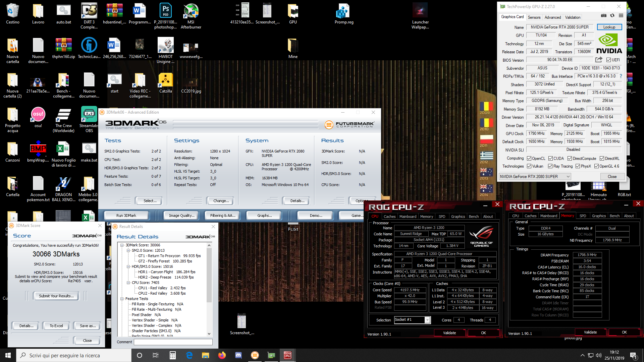Open Firefox from the taskbar
The width and height of the screenshot is (644, 362).
(x=222, y=355)
